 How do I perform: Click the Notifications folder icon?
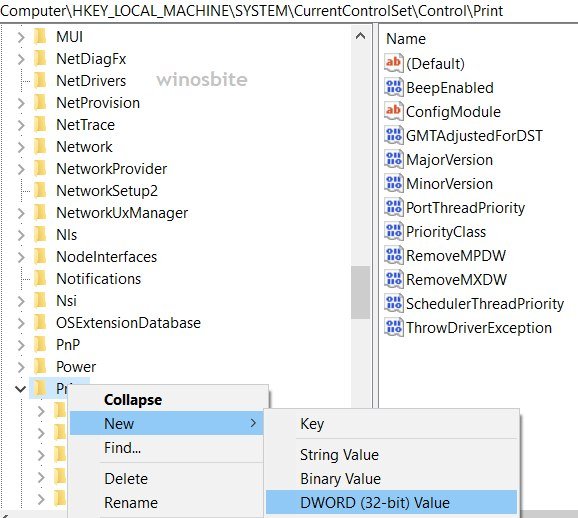pos(40,279)
